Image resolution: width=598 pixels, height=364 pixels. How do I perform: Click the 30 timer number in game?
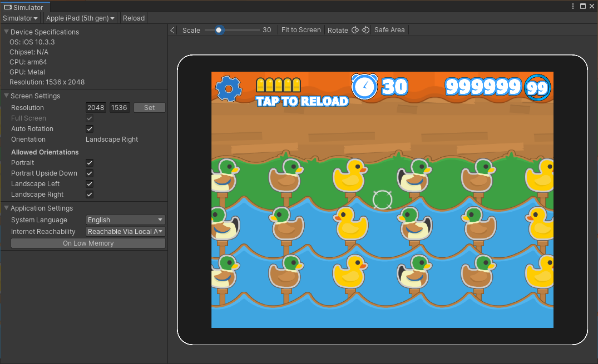pyautogui.click(x=395, y=87)
